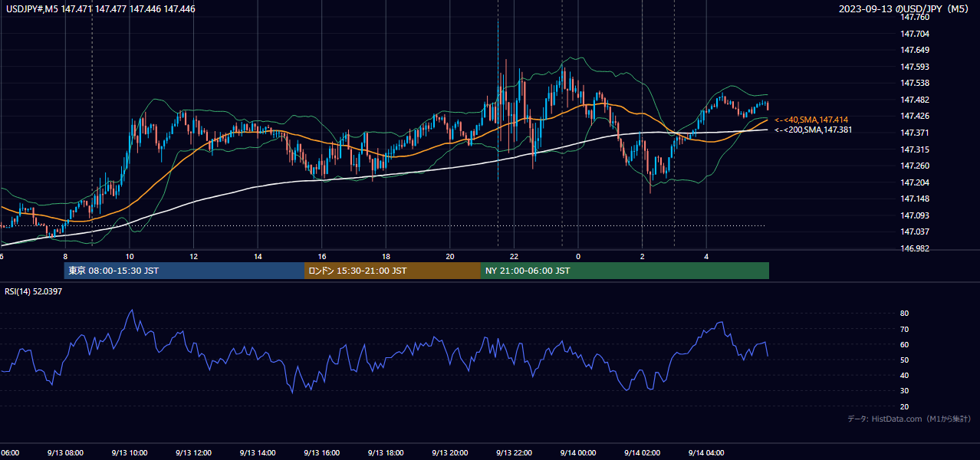Click the 9/13 18:00 date label
980x460 pixels.
point(386,453)
